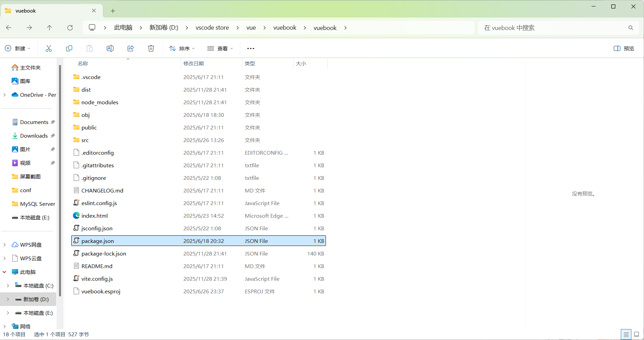Viewport: 644px width, 340px height.
Task: Toggle the preview pane button
Action: coord(624,48)
